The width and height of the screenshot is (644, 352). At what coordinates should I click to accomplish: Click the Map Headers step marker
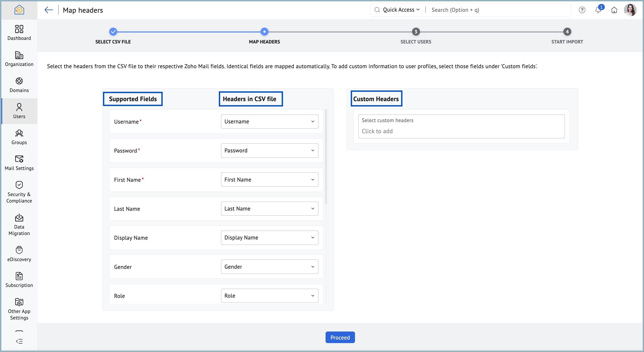(265, 32)
